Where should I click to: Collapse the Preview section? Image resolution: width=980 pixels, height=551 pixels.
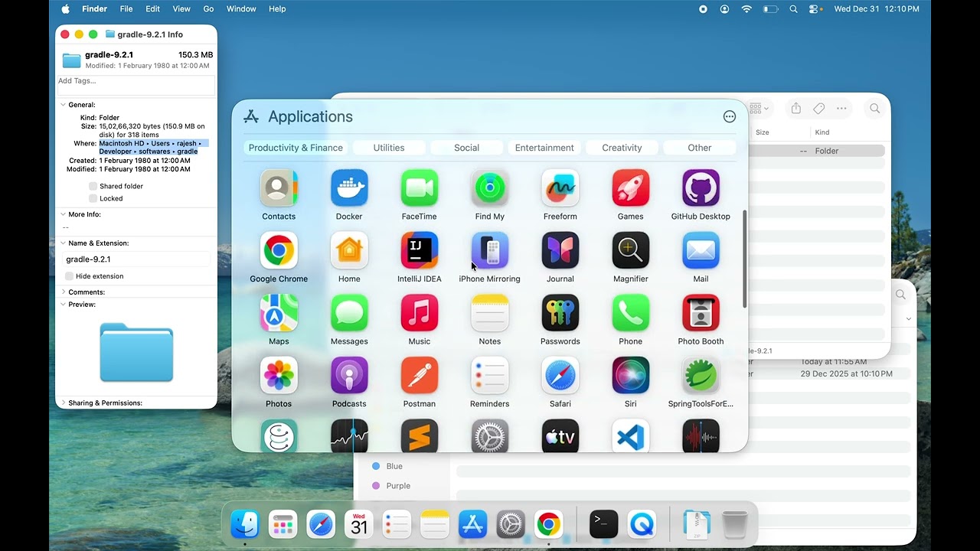coord(63,305)
